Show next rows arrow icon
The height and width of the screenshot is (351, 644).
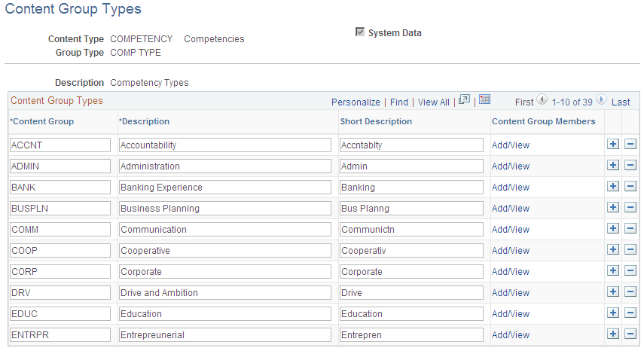coord(601,101)
